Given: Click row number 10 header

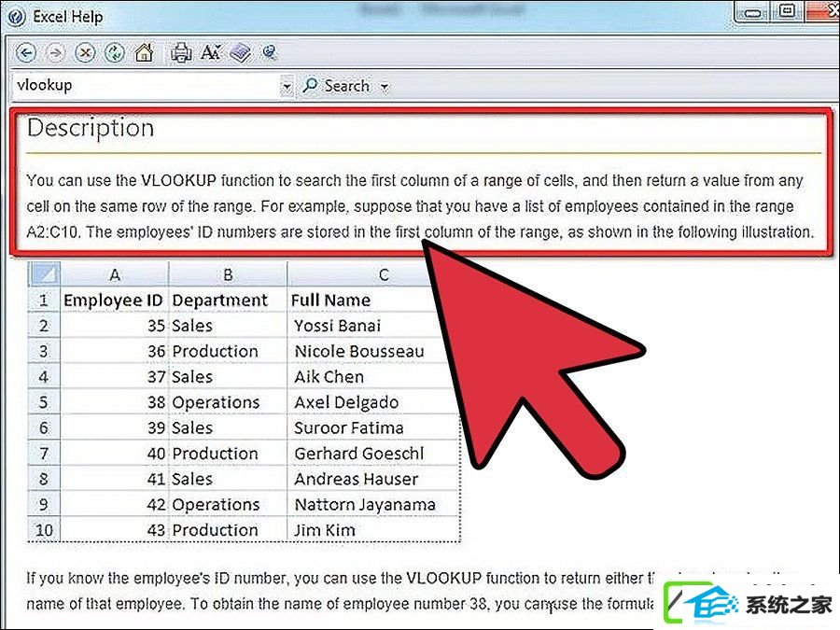Looking at the screenshot, I should 44,530.
